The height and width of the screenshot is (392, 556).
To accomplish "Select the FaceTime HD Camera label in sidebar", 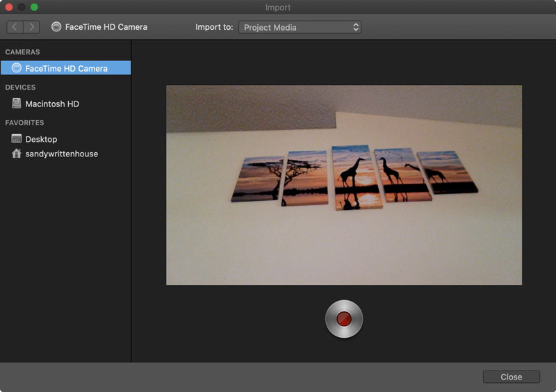I will 66,68.
